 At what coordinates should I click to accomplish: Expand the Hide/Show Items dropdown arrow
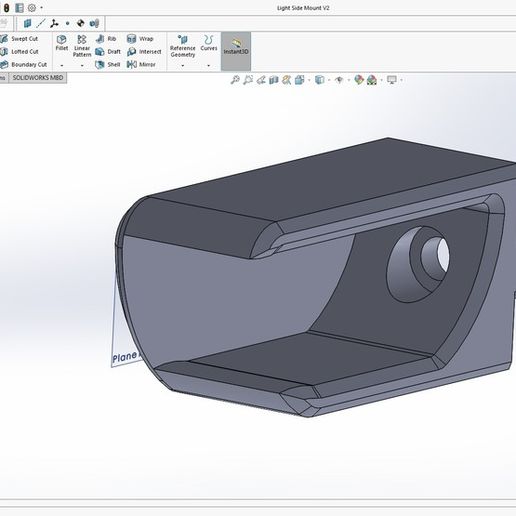tap(349, 80)
